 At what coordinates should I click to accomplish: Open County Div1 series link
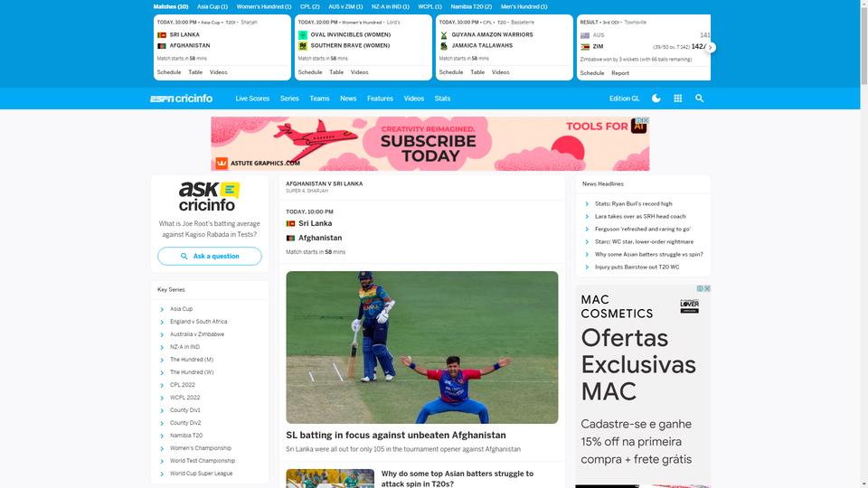tap(185, 410)
